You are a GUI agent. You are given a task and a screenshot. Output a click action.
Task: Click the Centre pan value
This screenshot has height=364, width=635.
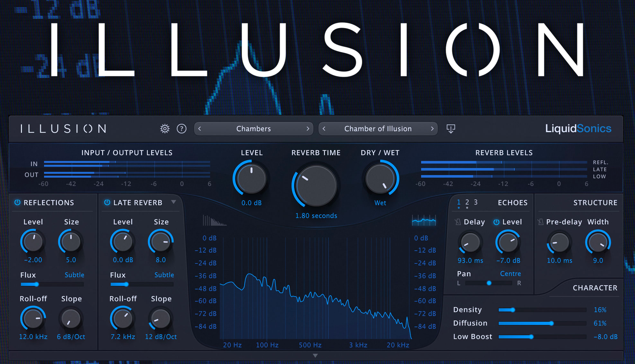(510, 274)
